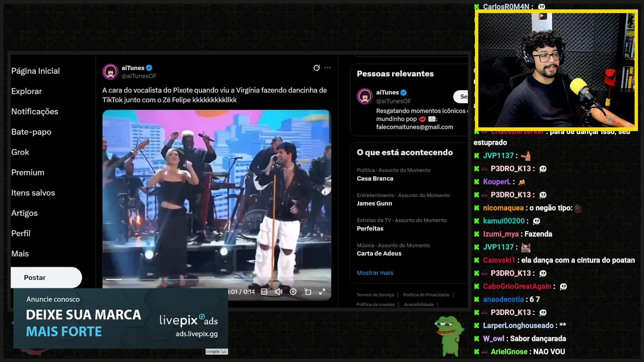Open the James Gunn trending topic
This screenshot has height=362, width=644.
pyautogui.click(x=374, y=204)
